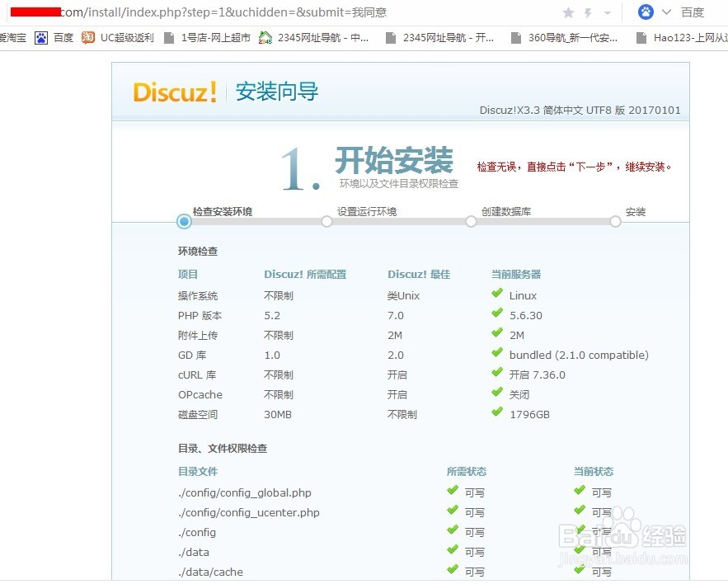The width and height of the screenshot is (728, 584).
Task: Click the PHP 版本 row label
Action: [200, 315]
